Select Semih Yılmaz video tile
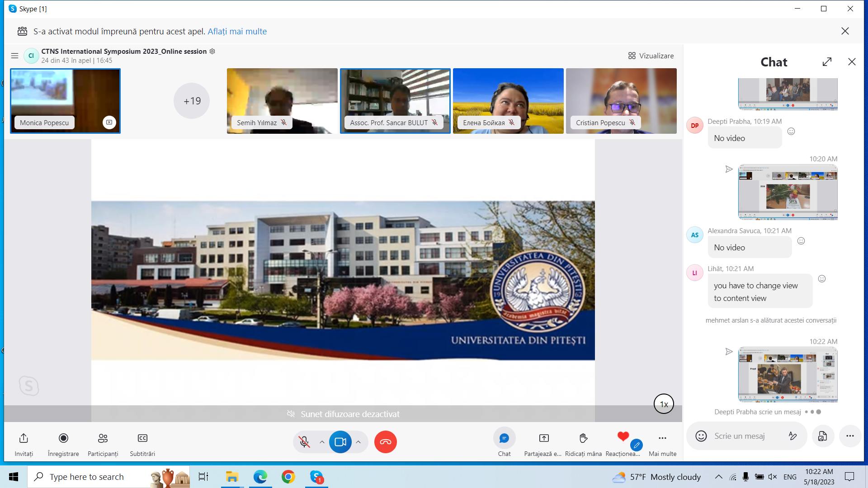Screen dimensions: 868x488 click(282, 101)
